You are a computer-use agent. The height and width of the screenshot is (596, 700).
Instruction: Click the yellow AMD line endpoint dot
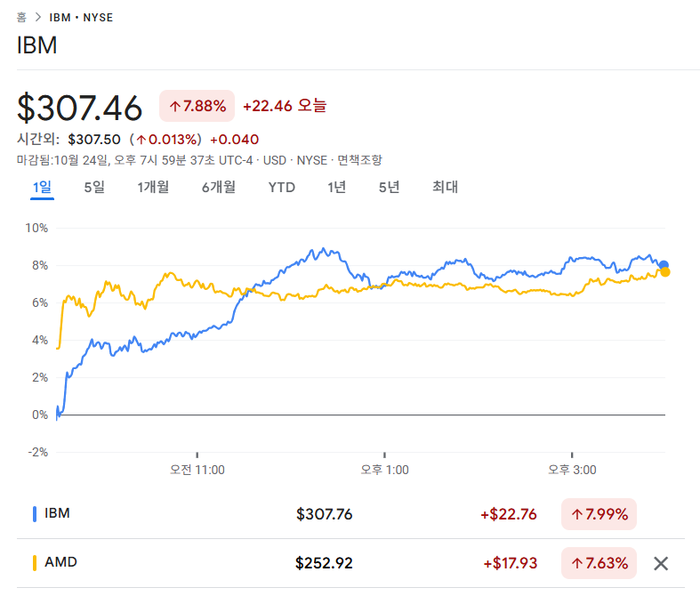click(x=665, y=272)
